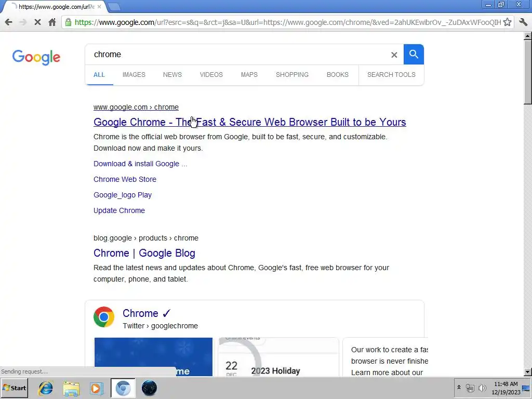The image size is (532, 399).
Task: Open the Chrome Web Store sitelink
Action: click(125, 179)
